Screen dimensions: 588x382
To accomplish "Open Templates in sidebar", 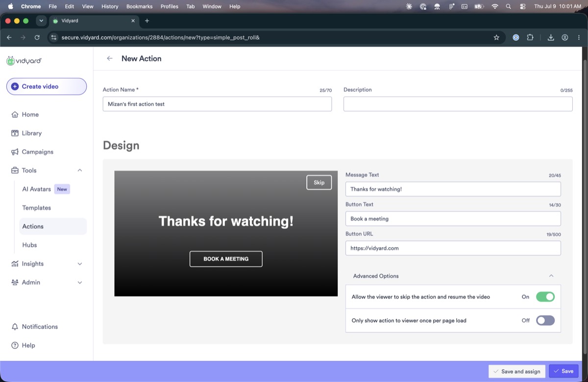I will 37,208.
